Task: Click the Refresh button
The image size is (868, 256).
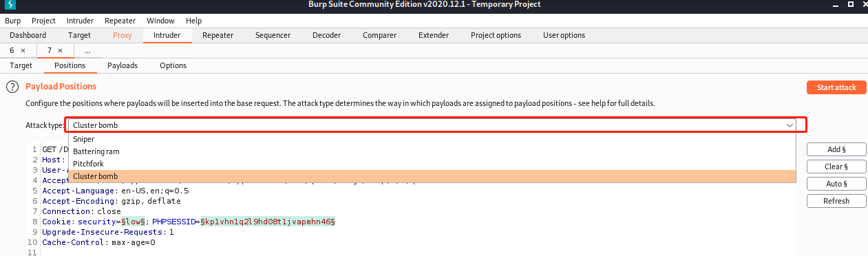Action: (x=836, y=201)
